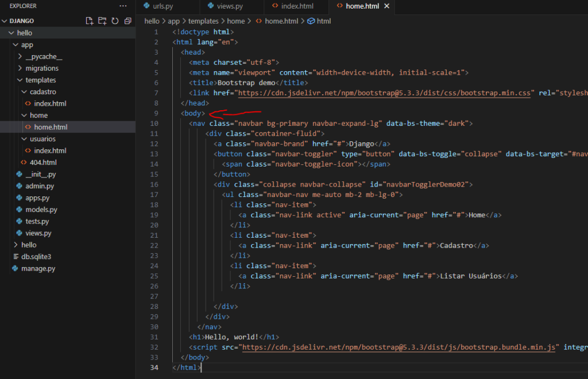588x379 pixels.
Task: Switch to the views.py editor tab
Action: 229,6
